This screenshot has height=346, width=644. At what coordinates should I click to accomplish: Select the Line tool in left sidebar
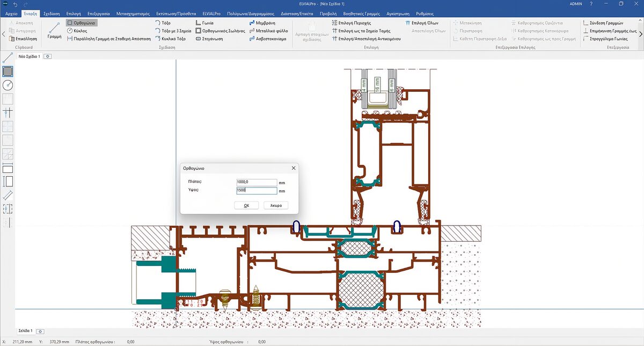pyautogui.click(x=8, y=57)
